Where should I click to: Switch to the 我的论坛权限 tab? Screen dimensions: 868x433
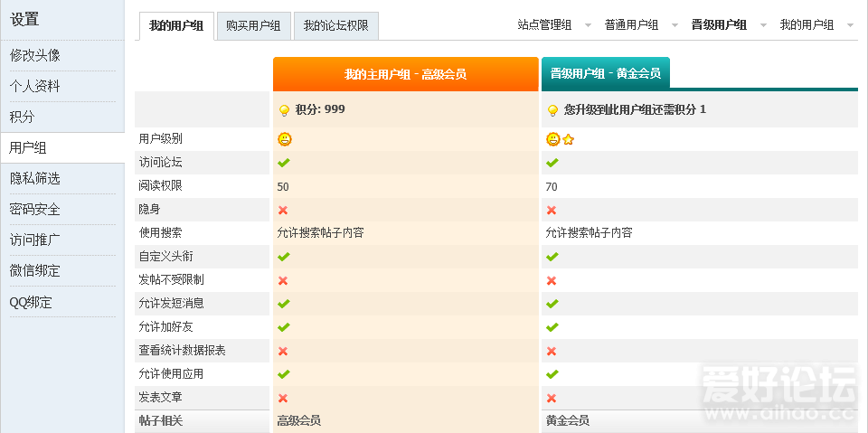(x=335, y=26)
